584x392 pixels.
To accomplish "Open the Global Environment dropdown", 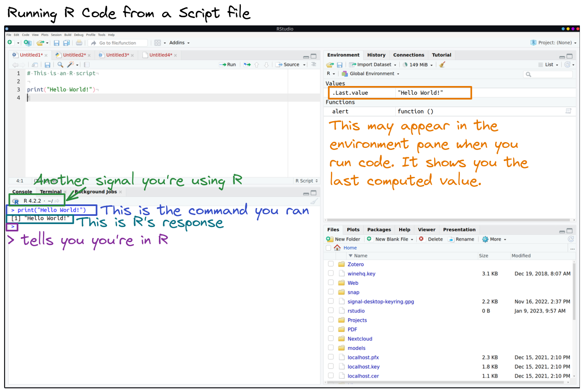I will click(x=371, y=74).
